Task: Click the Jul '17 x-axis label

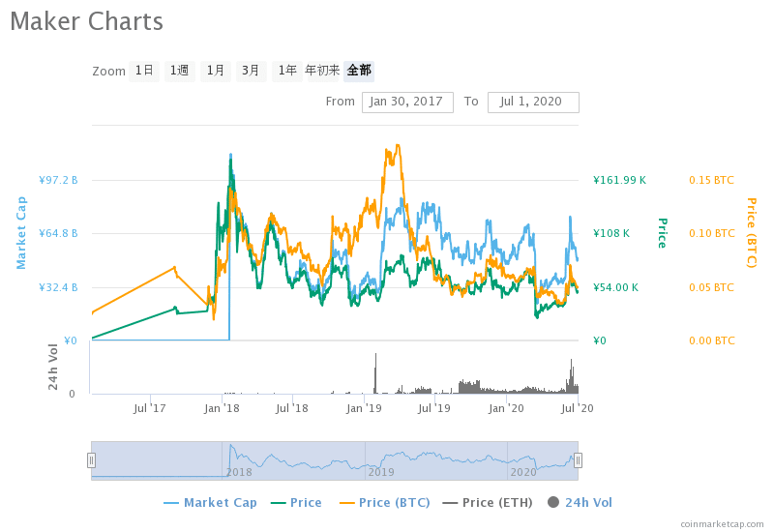Action: (150, 408)
